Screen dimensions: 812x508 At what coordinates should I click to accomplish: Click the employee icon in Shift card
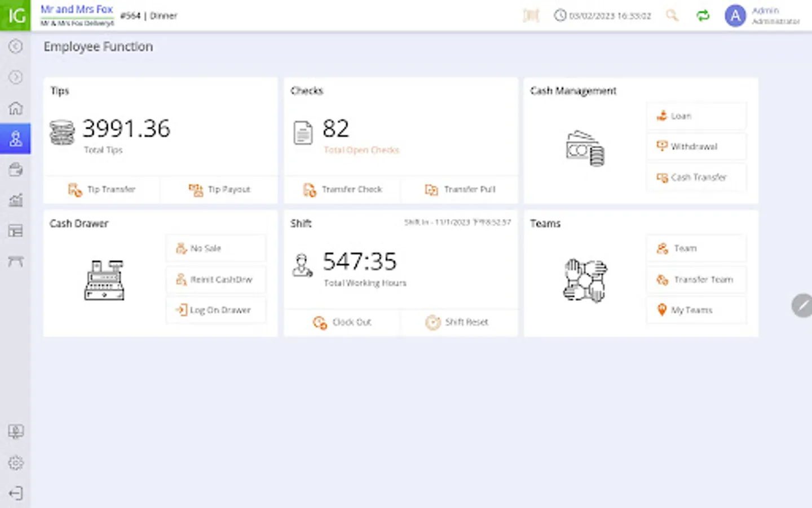(302, 265)
